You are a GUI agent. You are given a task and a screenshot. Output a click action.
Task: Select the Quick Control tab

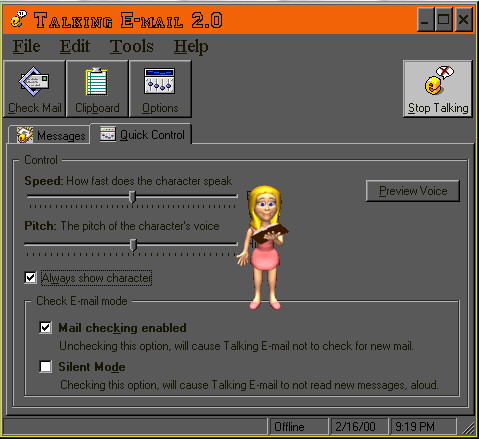[x=141, y=134]
